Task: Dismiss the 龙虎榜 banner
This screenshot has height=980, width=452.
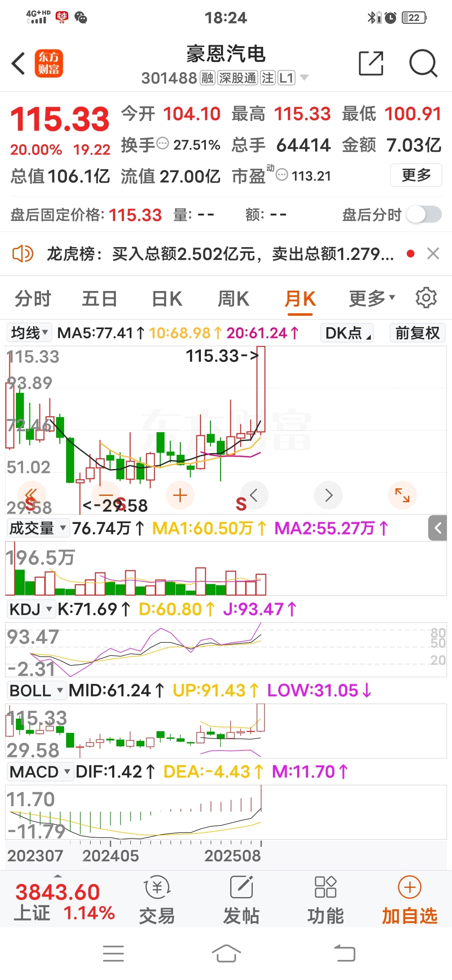Action: (433, 254)
